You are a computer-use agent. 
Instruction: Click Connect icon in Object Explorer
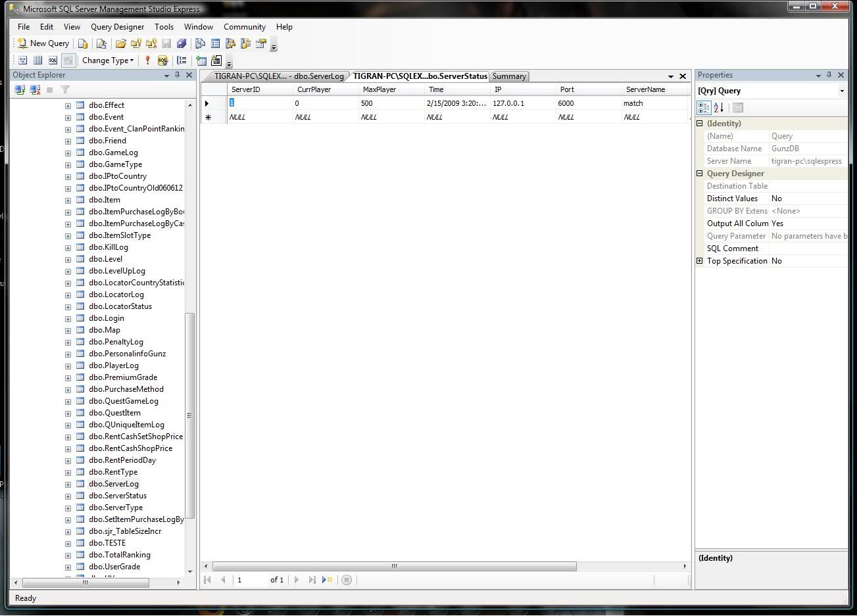[x=20, y=89]
